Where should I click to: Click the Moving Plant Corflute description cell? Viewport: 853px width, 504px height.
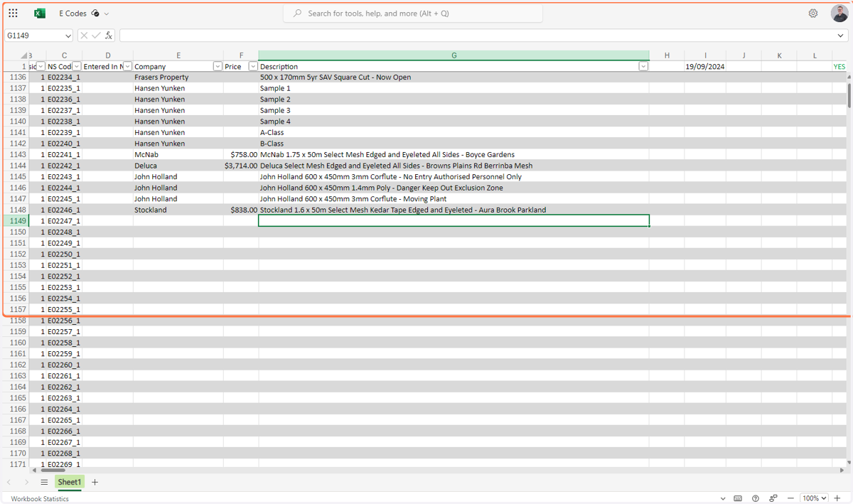[x=454, y=199]
